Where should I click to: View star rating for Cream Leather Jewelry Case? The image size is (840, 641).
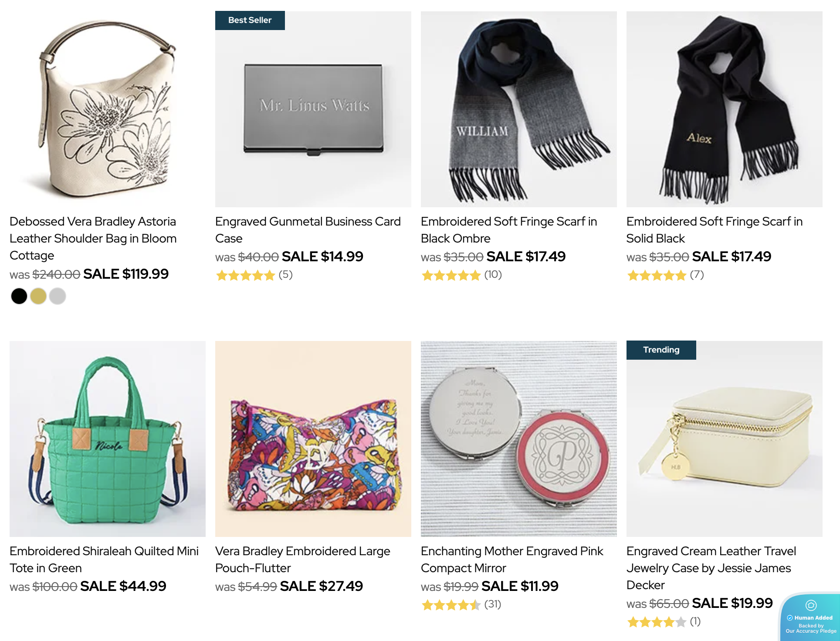click(657, 622)
